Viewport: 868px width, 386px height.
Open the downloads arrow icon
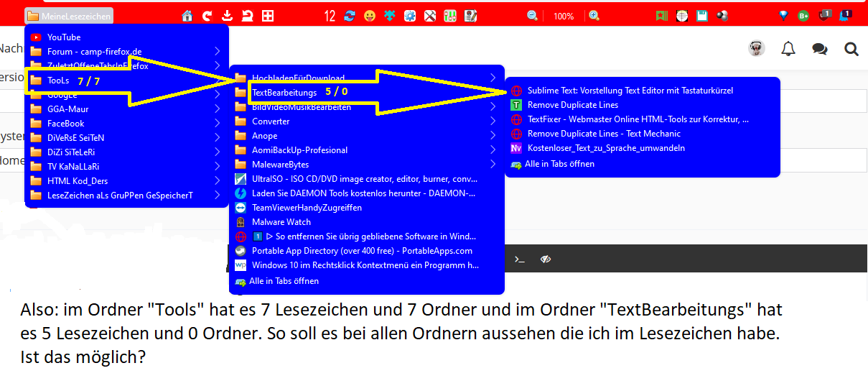pos(228,16)
